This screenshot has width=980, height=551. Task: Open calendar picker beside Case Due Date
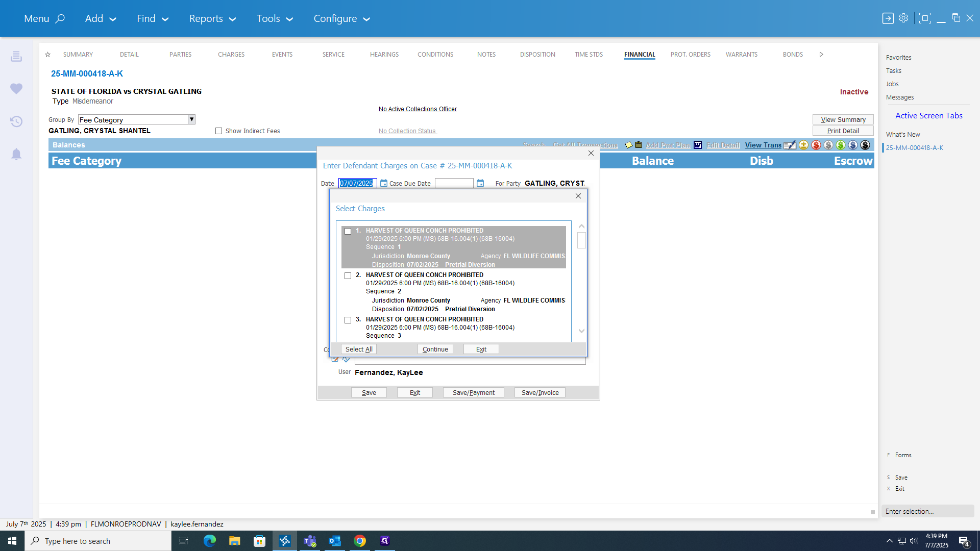pyautogui.click(x=480, y=183)
